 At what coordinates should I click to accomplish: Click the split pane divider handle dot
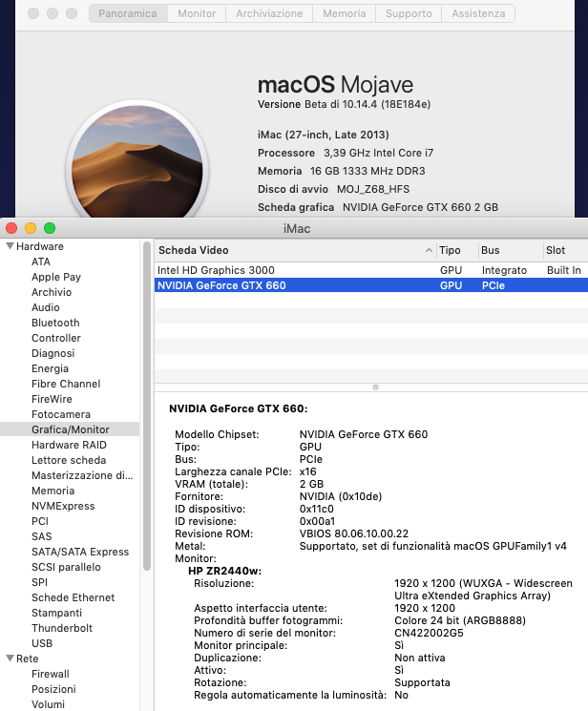click(375, 387)
